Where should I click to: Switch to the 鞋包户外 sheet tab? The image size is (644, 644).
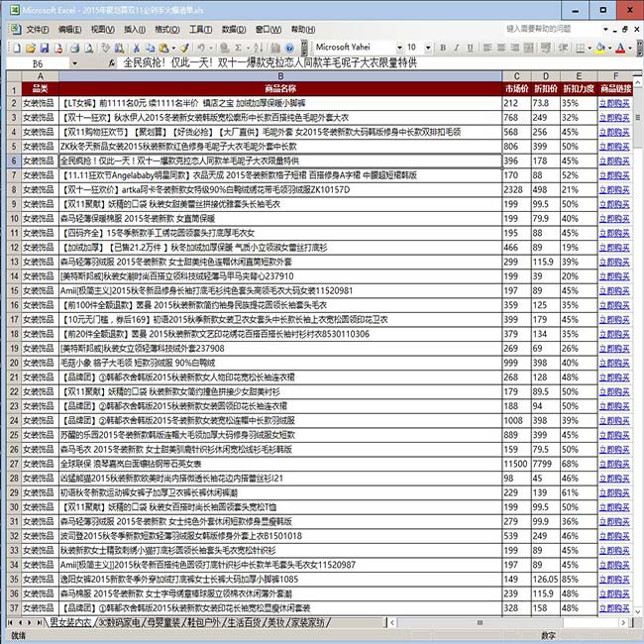pyautogui.click(x=204, y=622)
